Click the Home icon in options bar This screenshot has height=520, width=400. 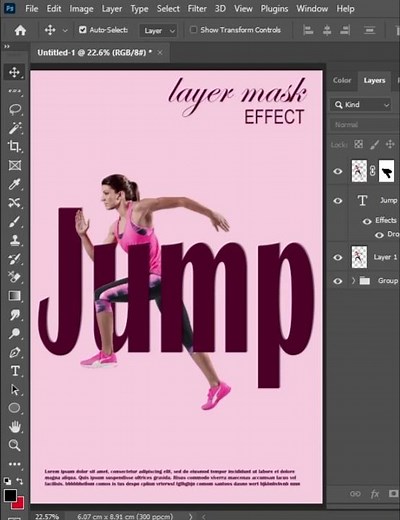[x=20, y=30]
